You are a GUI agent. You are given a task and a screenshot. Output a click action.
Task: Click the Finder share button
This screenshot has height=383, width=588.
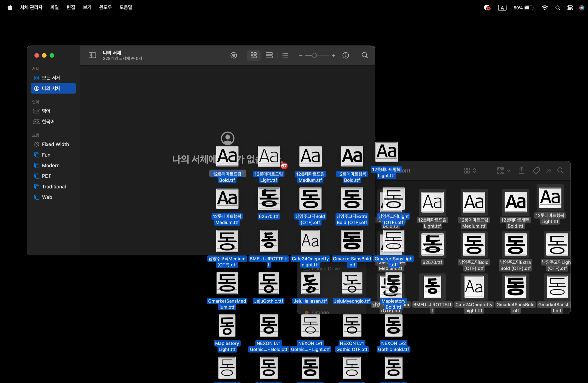(x=522, y=170)
